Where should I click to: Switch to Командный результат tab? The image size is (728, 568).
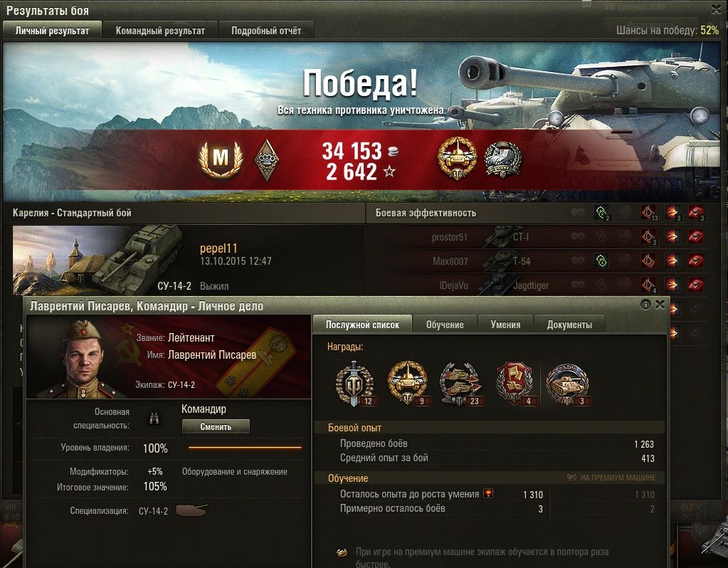(x=160, y=31)
